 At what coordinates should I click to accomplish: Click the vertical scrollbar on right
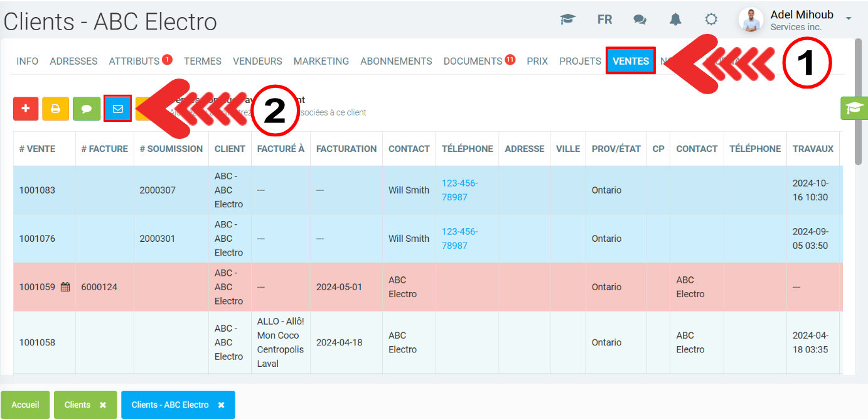[x=858, y=101]
